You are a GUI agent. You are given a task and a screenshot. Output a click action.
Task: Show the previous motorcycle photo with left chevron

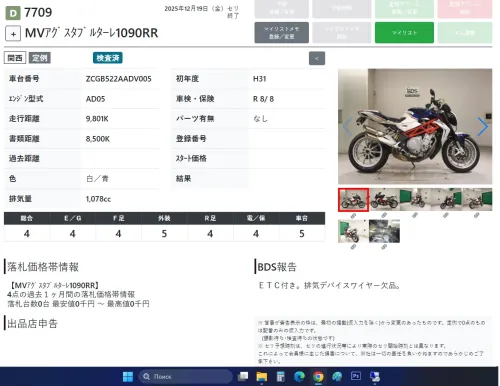(347, 127)
